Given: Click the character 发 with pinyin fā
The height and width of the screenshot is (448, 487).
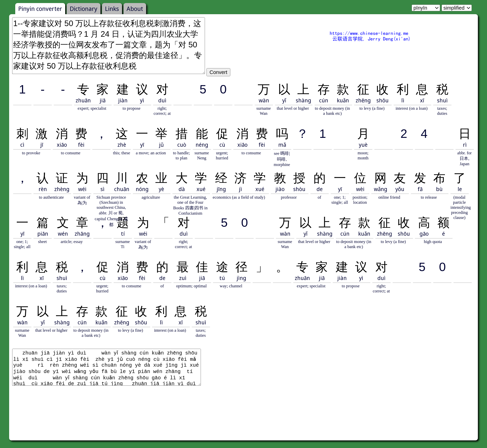Looking at the screenshot, I should (420, 178).
